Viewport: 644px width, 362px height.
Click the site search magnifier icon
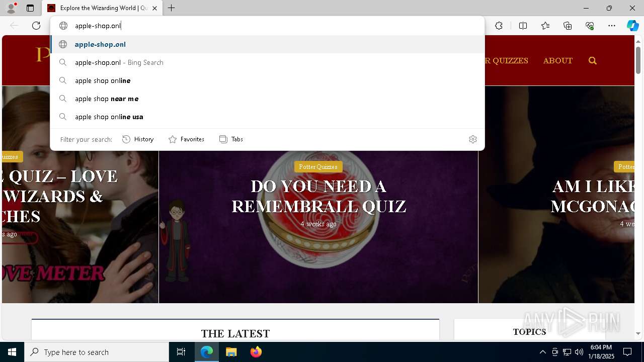tap(593, 61)
